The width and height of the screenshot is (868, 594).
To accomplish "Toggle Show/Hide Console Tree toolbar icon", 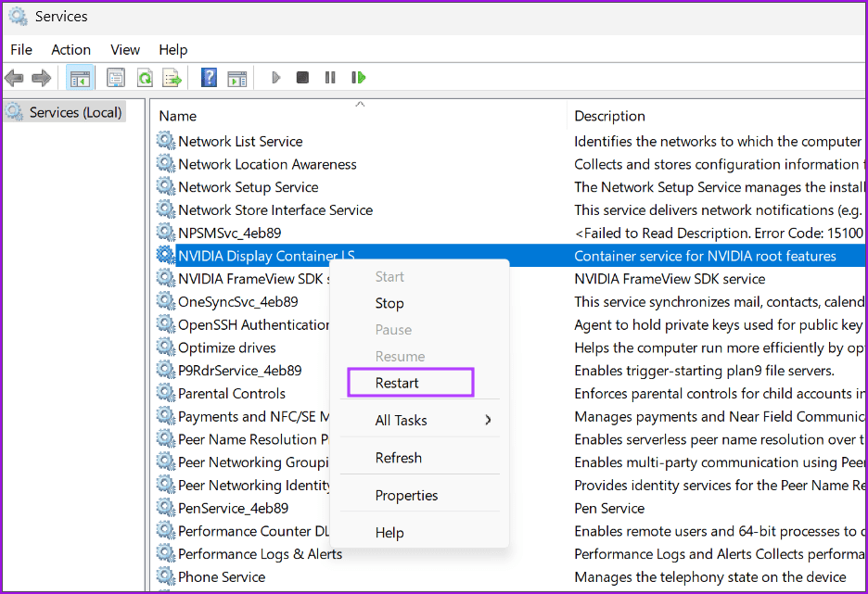I will (x=80, y=78).
